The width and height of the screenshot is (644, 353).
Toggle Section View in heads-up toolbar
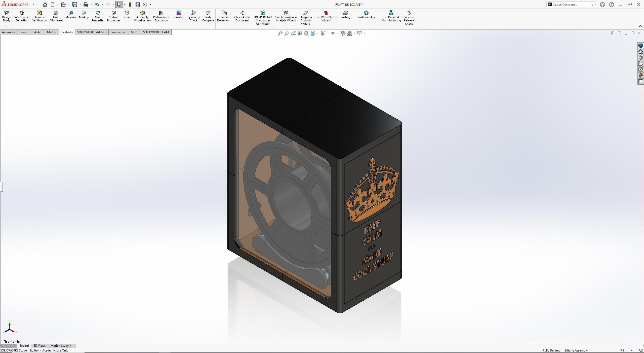tap(300, 33)
